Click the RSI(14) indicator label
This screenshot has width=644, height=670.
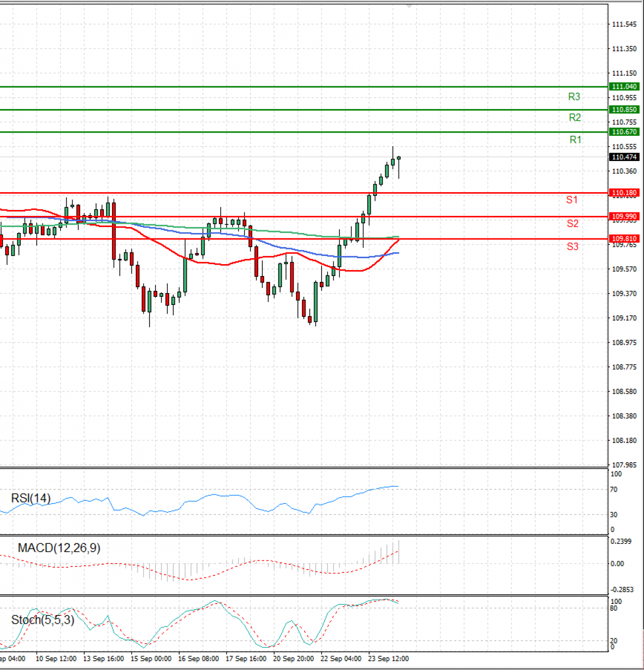[31, 498]
